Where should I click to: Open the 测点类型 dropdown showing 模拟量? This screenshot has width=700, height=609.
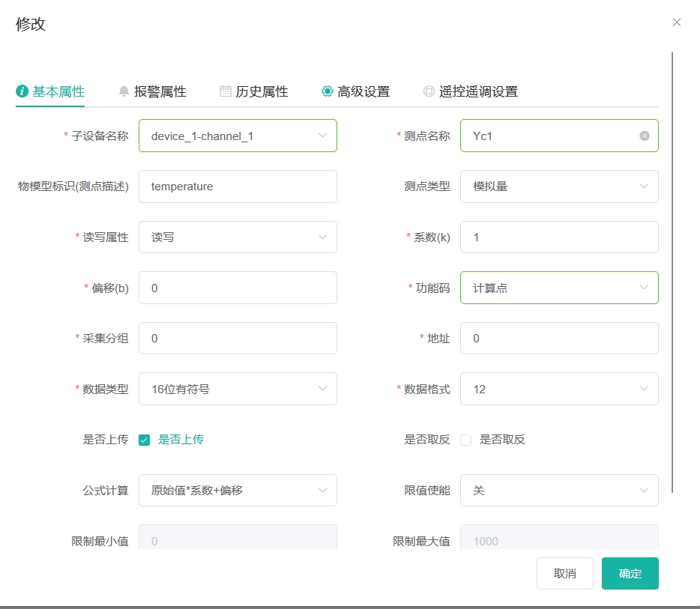pyautogui.click(x=559, y=187)
